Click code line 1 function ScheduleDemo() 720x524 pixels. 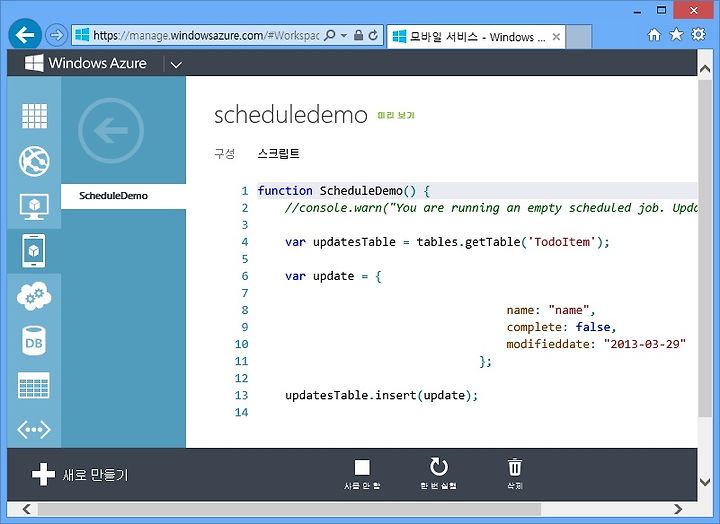click(343, 191)
